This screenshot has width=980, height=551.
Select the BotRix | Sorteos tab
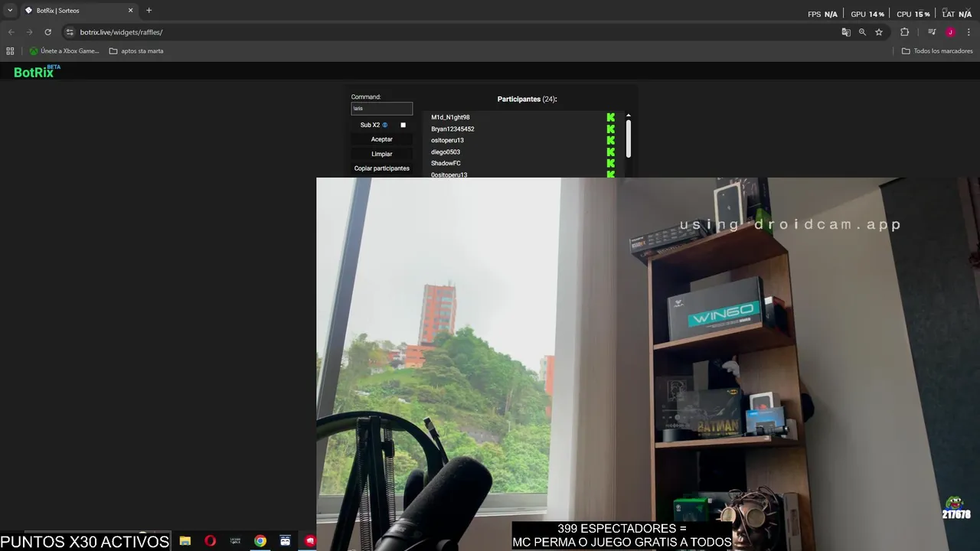click(x=78, y=11)
